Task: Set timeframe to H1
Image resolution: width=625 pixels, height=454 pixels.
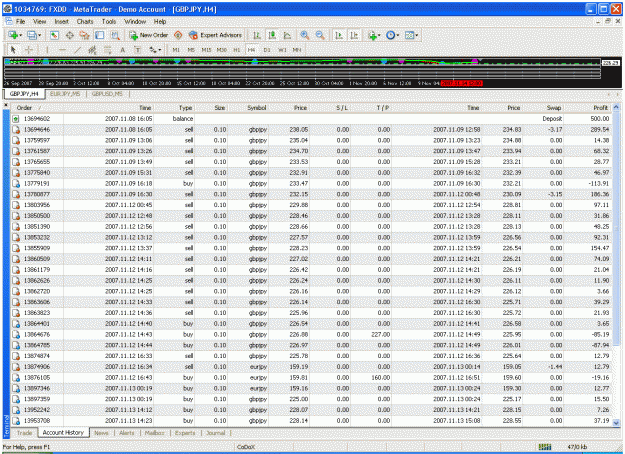Action: point(237,50)
